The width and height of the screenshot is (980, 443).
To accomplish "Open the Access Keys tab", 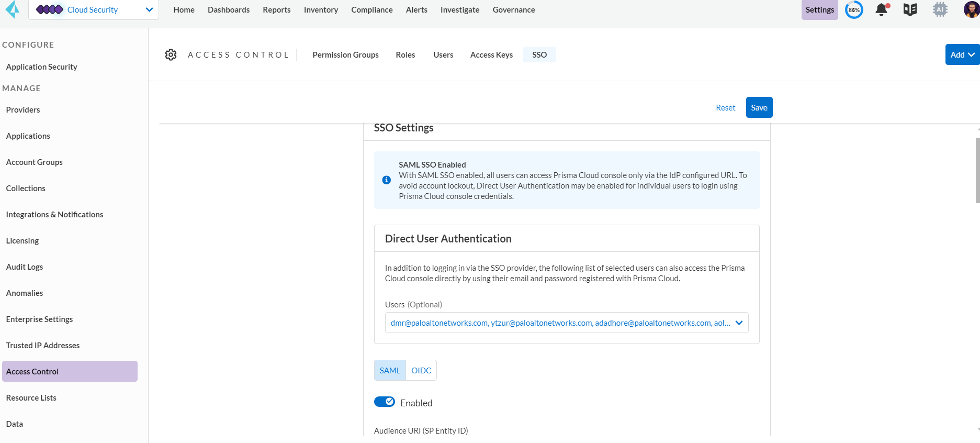I will click(491, 54).
